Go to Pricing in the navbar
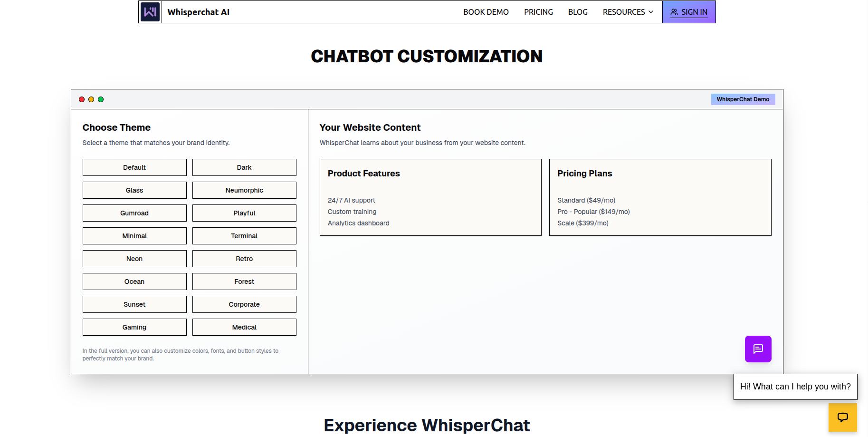Viewport: 868px width, 437px height. point(538,12)
